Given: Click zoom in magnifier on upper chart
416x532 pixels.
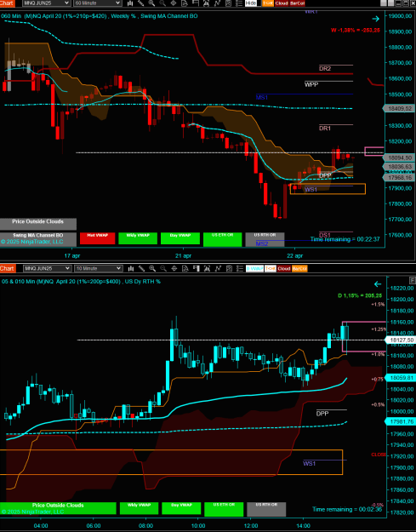Looking at the screenshot, I should [x=151, y=3].
